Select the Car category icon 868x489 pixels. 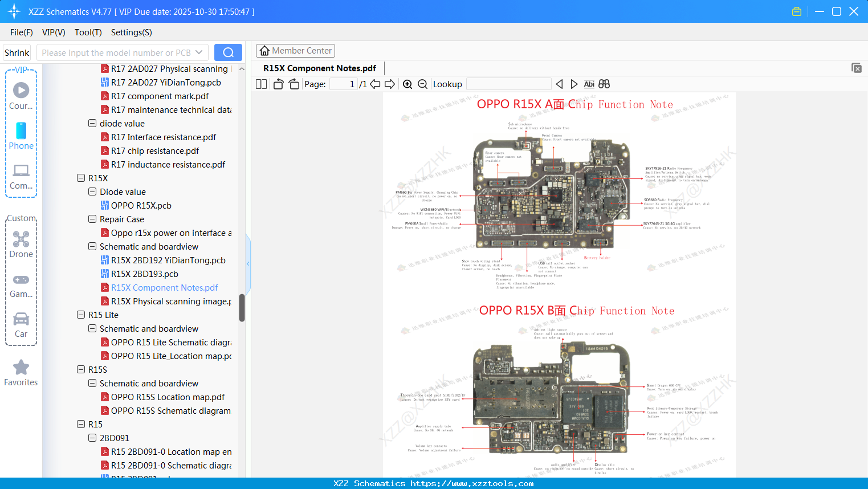21,325
